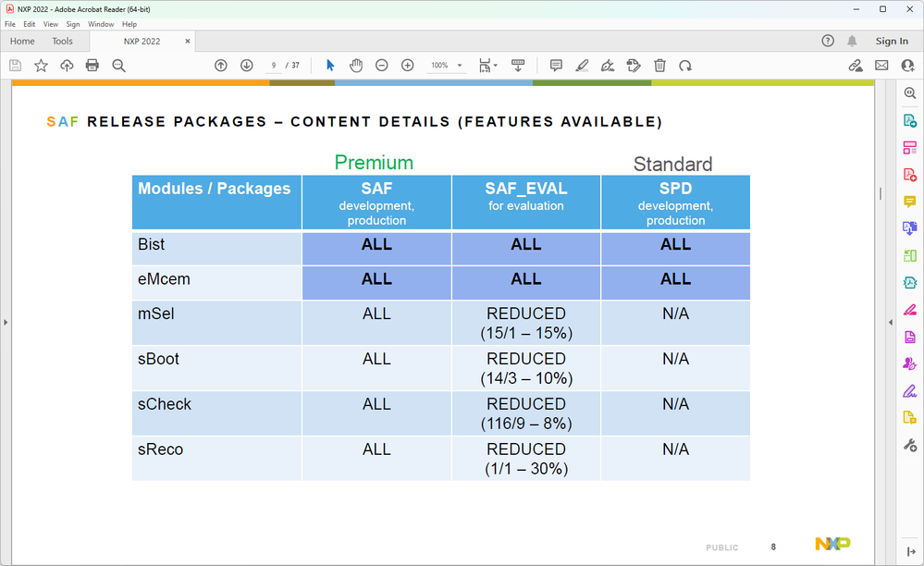Print the current PDF
924x566 pixels.
pyautogui.click(x=92, y=66)
